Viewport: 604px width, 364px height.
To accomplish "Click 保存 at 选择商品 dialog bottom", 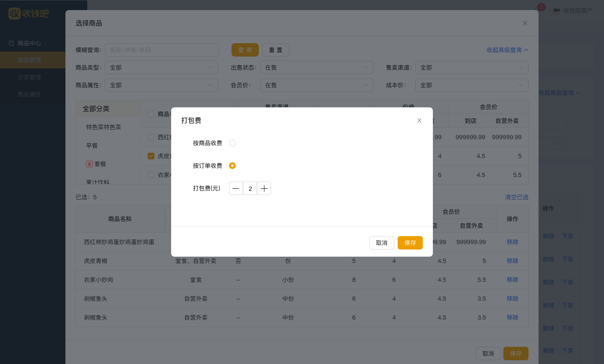I will (516, 354).
